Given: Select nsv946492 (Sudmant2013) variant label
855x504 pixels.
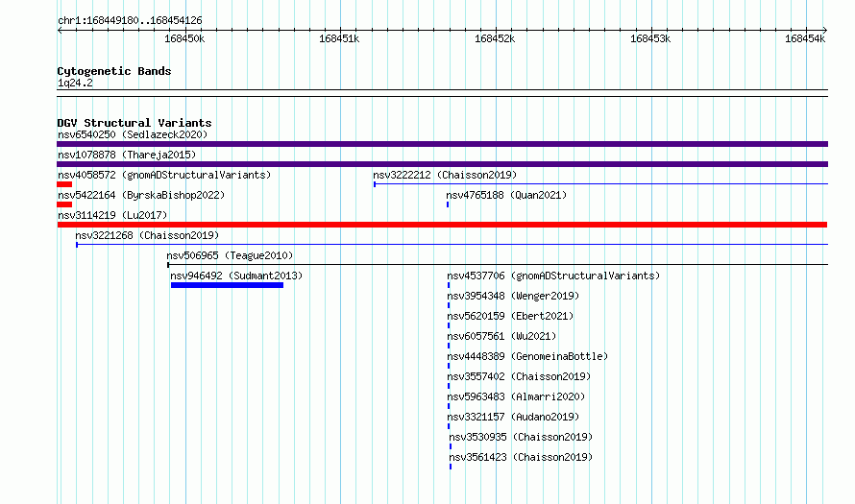Looking at the screenshot, I should (x=236, y=276).
